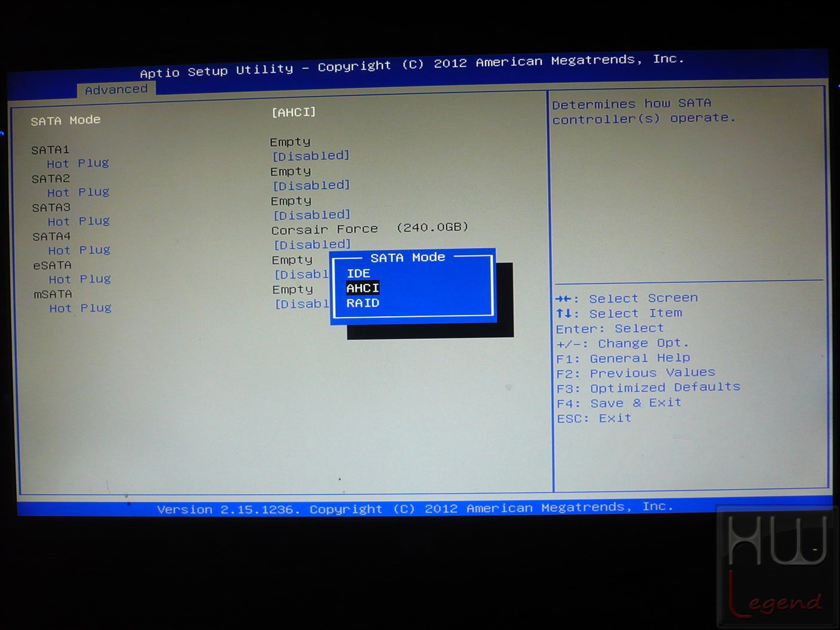Click F4: Save & Exit hint
The height and width of the screenshot is (630, 840).
pos(619,403)
